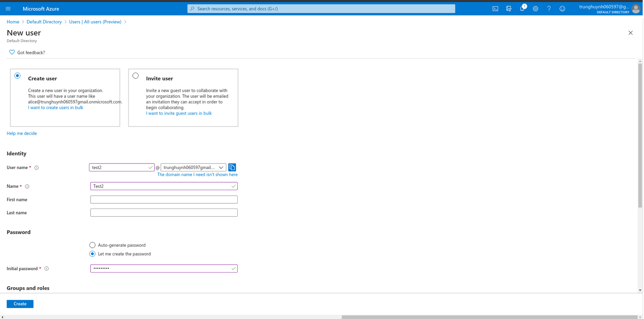Click the Last name input field
The height and width of the screenshot is (319, 644).
[164, 213]
